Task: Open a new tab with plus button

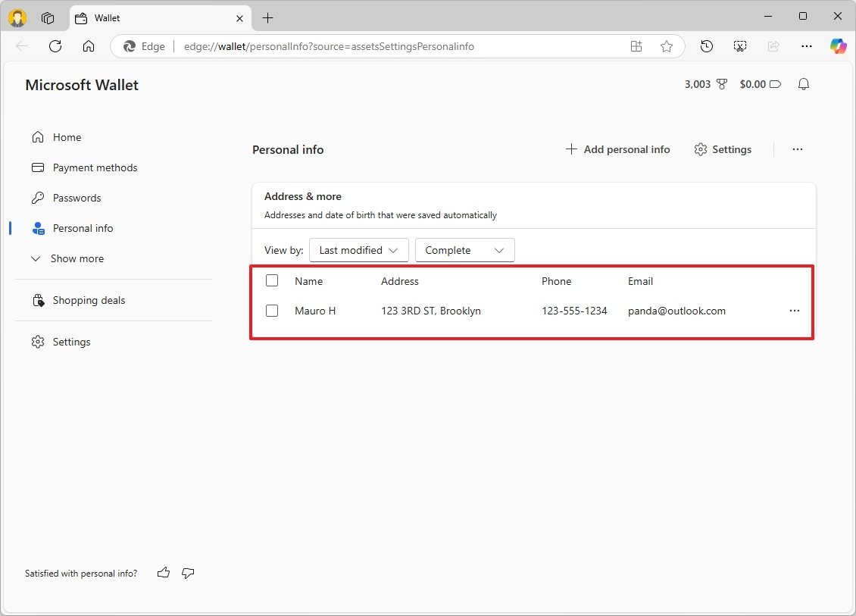Action: coord(267,18)
